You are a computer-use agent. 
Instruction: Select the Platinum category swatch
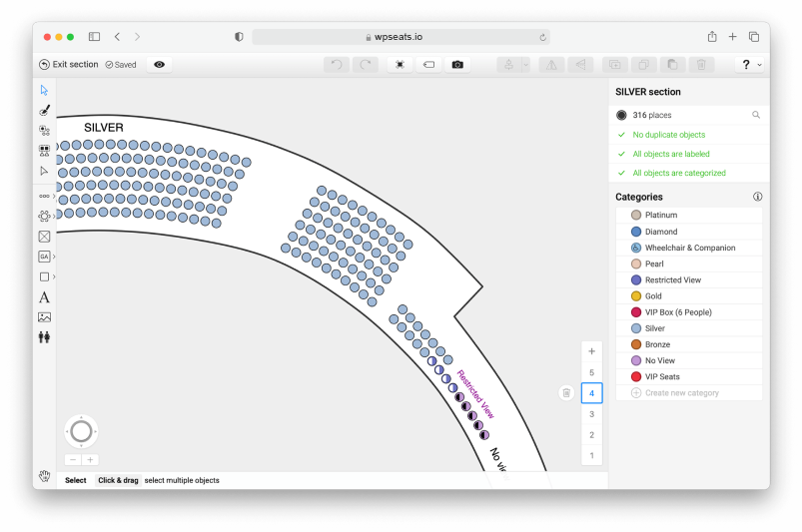pos(636,216)
